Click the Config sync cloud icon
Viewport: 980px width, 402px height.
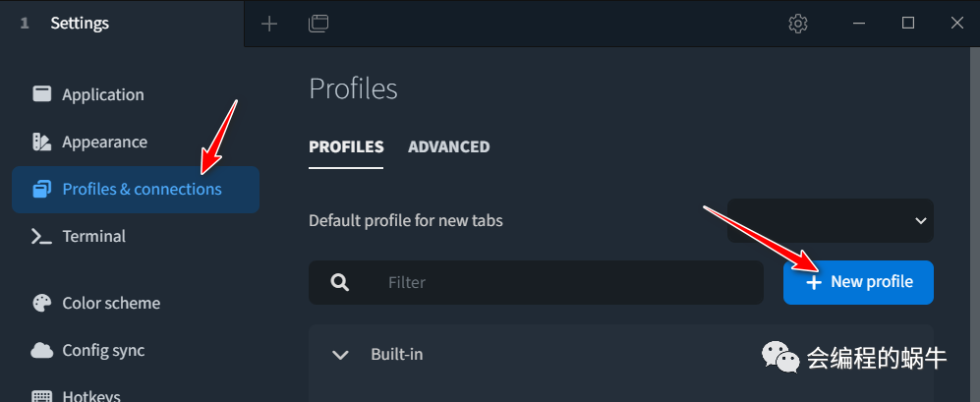point(42,350)
